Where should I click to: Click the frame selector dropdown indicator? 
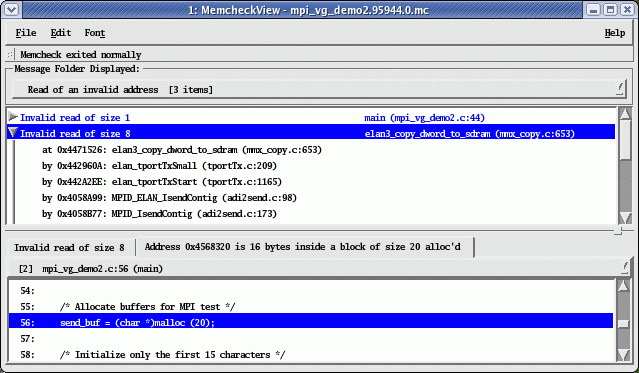tap(624, 267)
